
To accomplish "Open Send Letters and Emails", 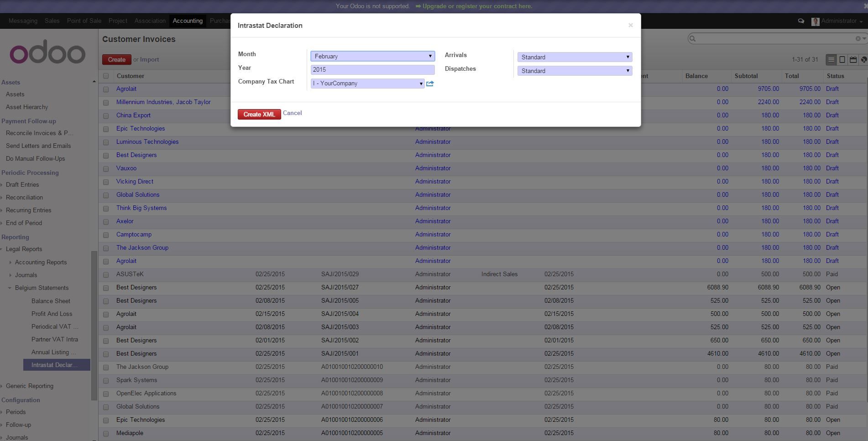I will coord(38,146).
